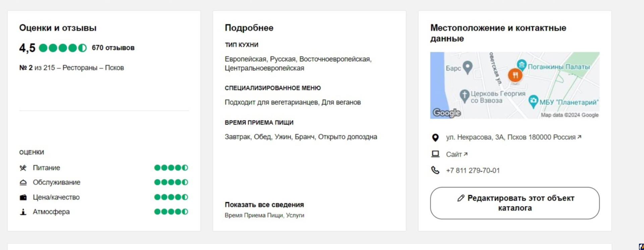Call phone number +7 811 279-70-01

click(x=473, y=171)
